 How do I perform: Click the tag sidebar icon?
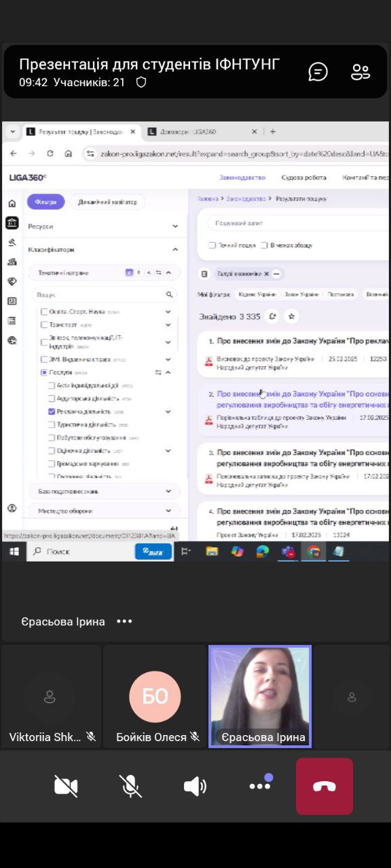pyautogui.click(x=12, y=281)
